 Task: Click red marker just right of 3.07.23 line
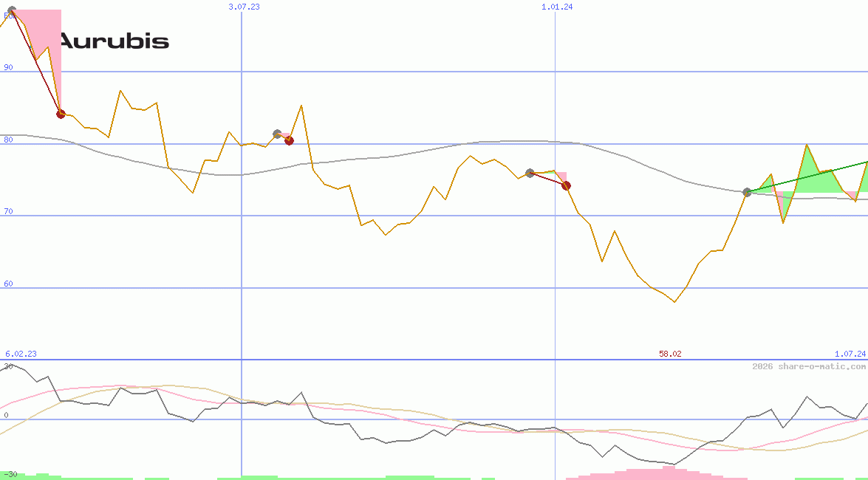pyautogui.click(x=289, y=140)
